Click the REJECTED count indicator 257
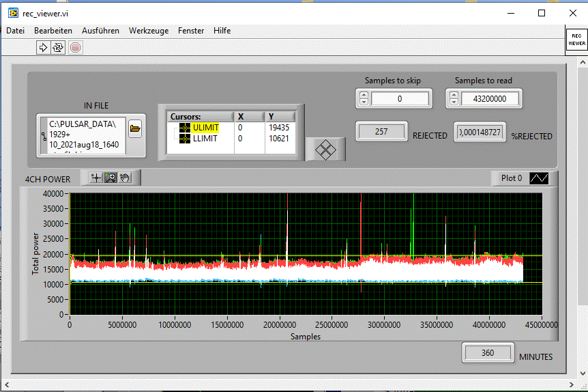Image resolution: width=588 pixels, height=392 pixels. [381, 131]
